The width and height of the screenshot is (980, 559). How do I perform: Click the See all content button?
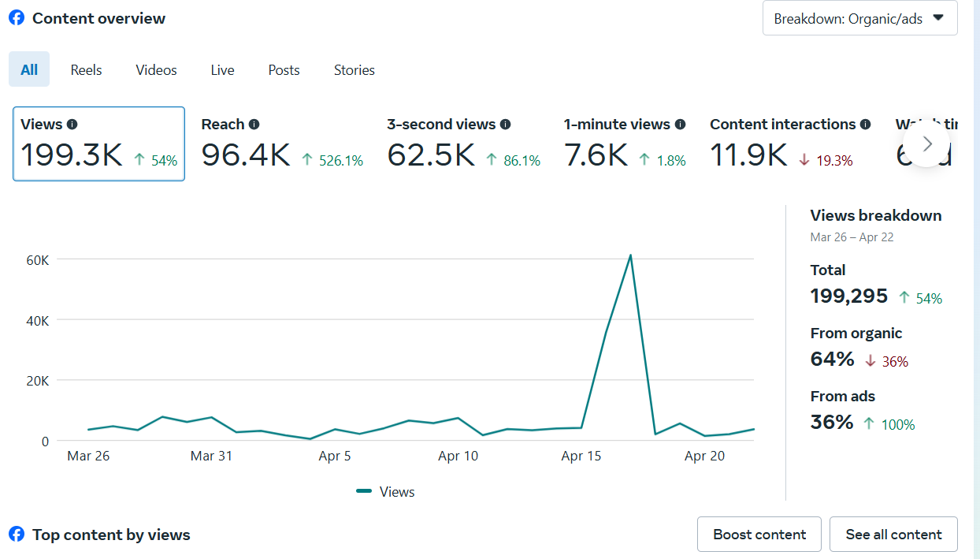pos(893,534)
